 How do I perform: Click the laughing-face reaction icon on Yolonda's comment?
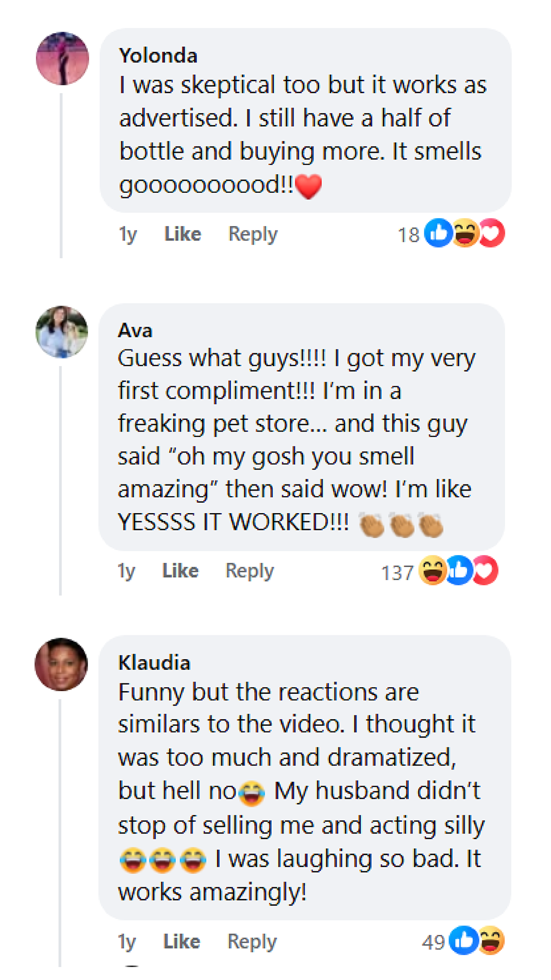click(466, 233)
